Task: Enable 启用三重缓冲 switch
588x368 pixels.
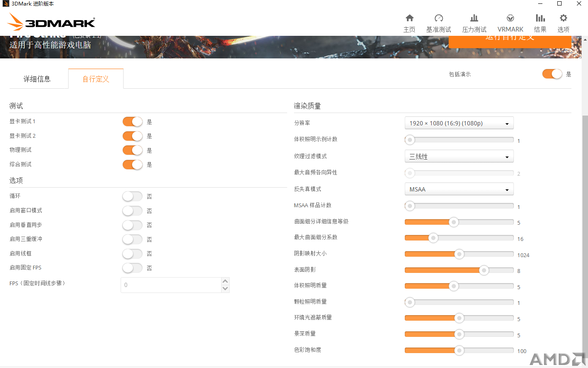Action: point(133,239)
